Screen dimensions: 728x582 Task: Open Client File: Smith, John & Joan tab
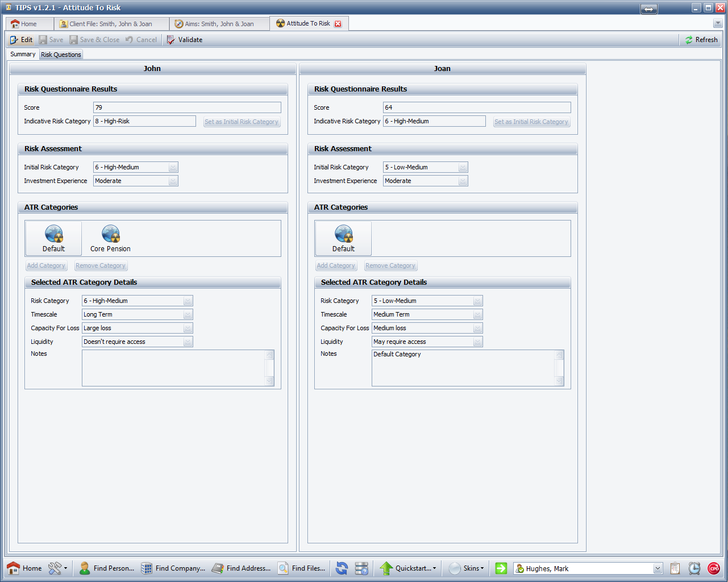pyautogui.click(x=111, y=24)
